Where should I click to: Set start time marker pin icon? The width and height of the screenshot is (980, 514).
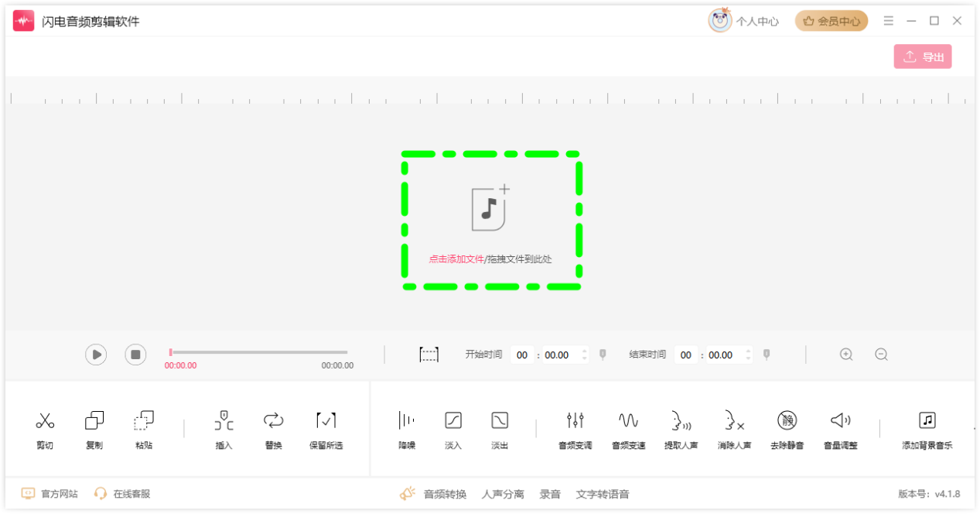(603, 355)
